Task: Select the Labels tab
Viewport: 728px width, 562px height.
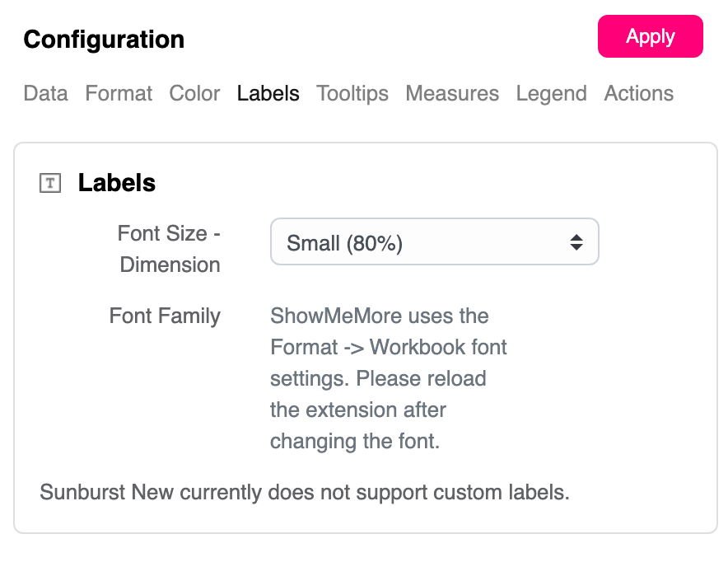Action: (268, 93)
